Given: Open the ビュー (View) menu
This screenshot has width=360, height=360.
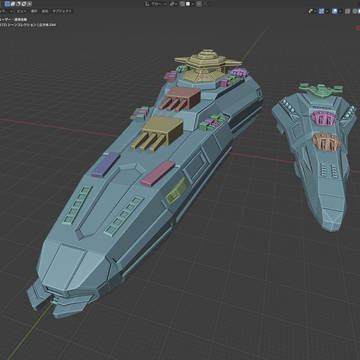Looking at the screenshot, I should (x=21, y=11).
